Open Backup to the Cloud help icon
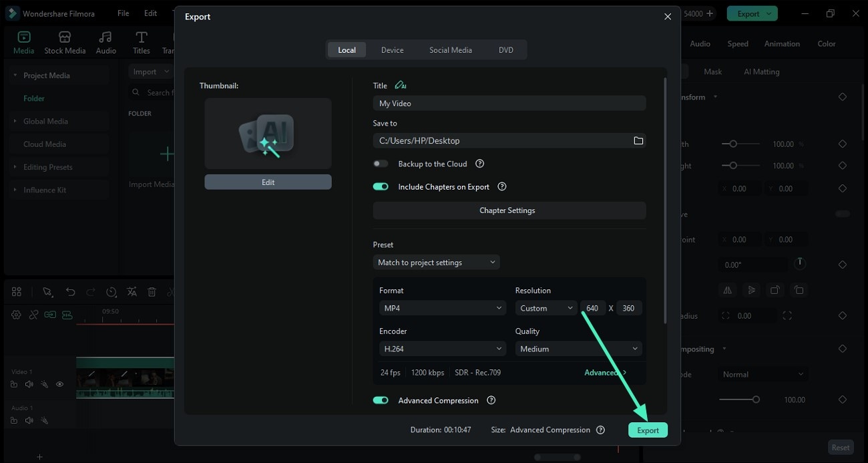The width and height of the screenshot is (868, 463). point(479,164)
